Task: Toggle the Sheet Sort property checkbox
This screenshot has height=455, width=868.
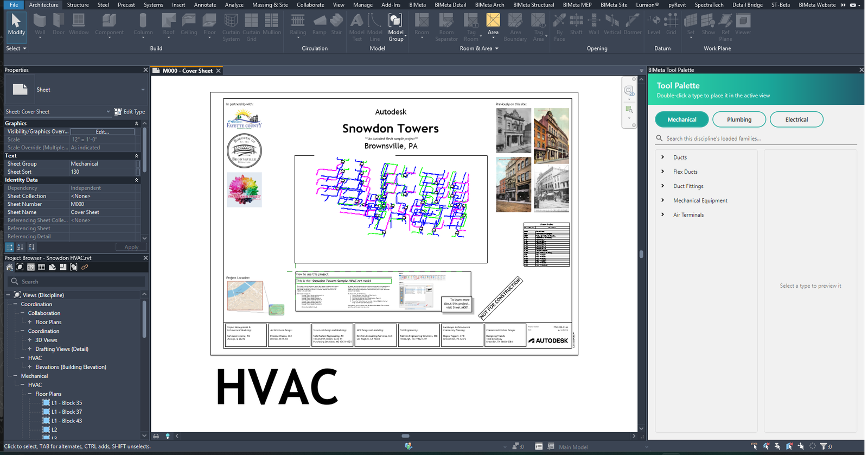Action: (x=138, y=172)
